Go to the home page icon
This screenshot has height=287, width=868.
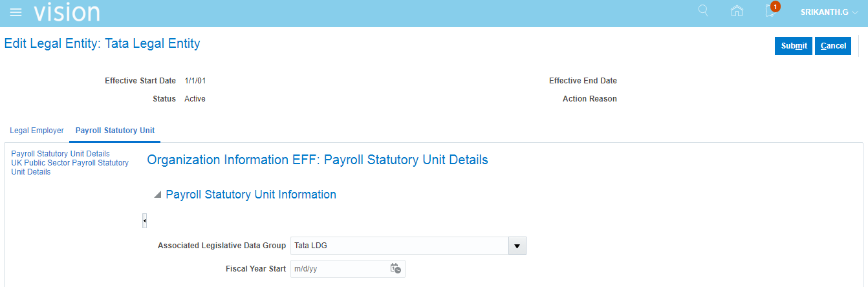(x=736, y=11)
